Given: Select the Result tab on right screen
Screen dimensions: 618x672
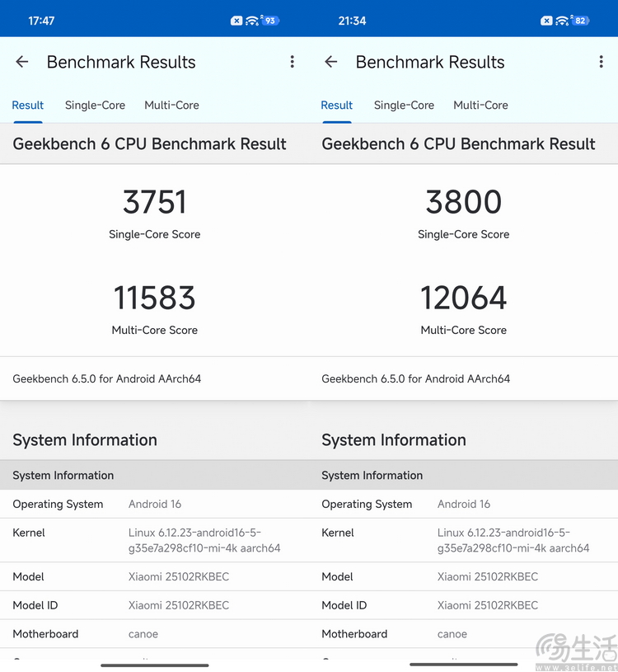Looking at the screenshot, I should point(336,105).
